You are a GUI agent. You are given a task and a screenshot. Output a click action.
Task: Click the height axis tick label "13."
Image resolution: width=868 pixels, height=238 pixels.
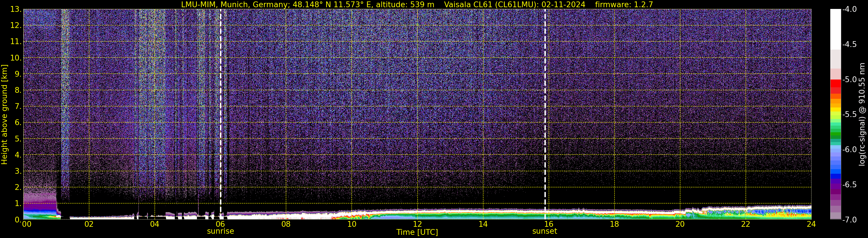(x=16, y=10)
